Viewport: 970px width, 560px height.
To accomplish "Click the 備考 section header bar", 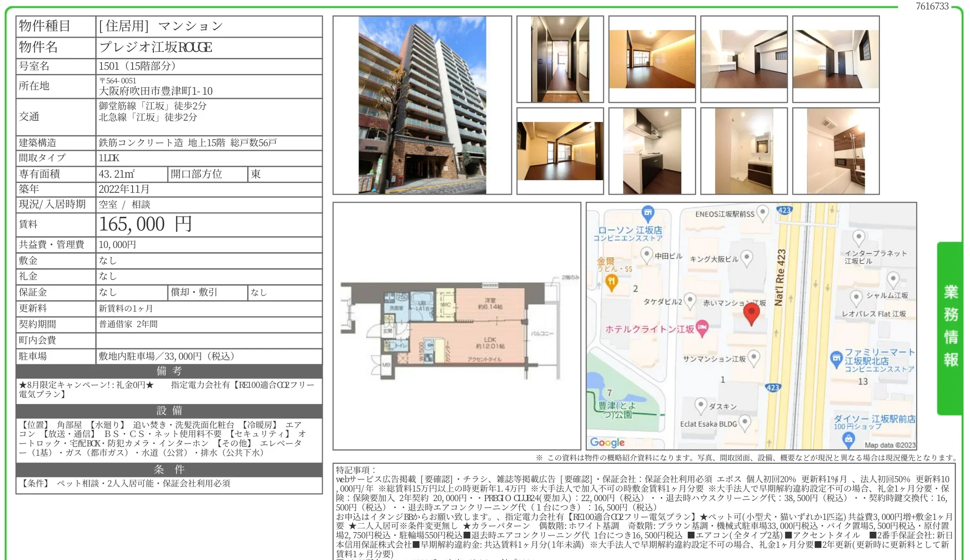I will click(169, 371).
